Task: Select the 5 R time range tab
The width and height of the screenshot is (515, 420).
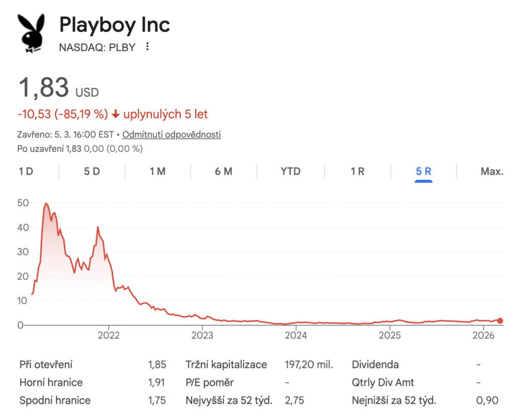Action: [423, 171]
